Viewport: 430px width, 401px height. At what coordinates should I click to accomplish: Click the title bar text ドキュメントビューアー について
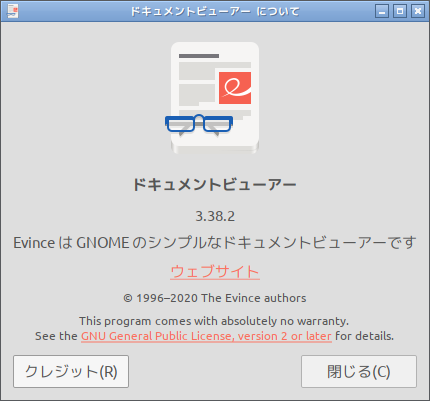(x=215, y=11)
